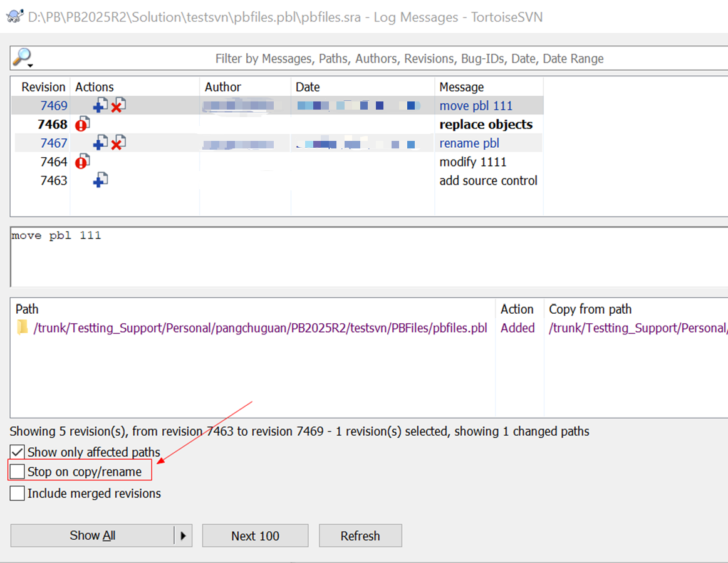Screen dimensions: 728x563
Task: Click the Refresh button
Action: tap(360, 535)
